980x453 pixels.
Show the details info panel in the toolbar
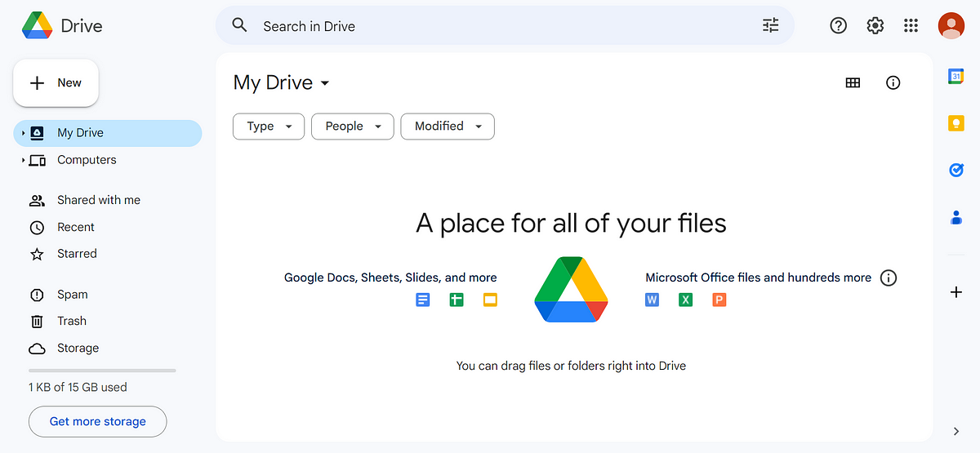893,82
